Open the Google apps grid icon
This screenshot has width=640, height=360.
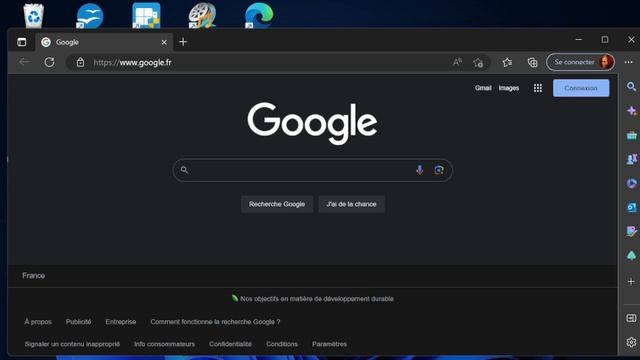point(538,88)
